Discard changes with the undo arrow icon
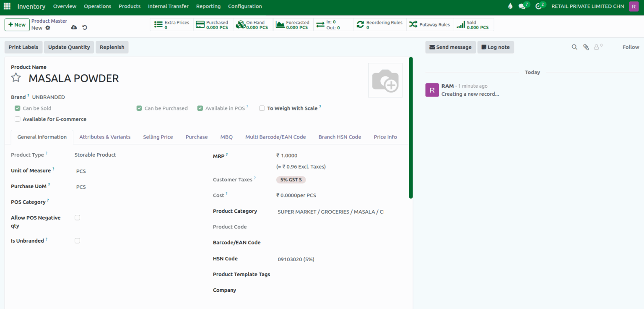 [x=85, y=28]
